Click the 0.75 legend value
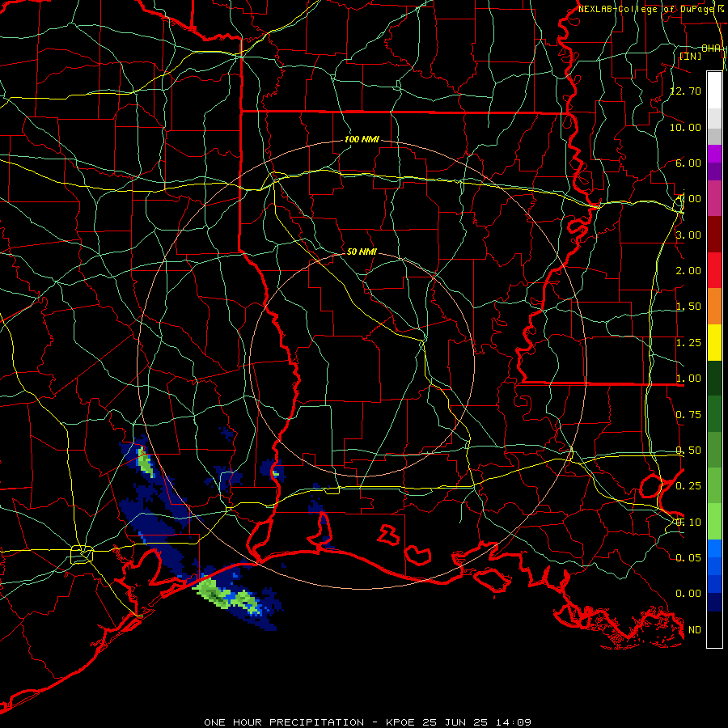The image size is (728, 728). 688,415
